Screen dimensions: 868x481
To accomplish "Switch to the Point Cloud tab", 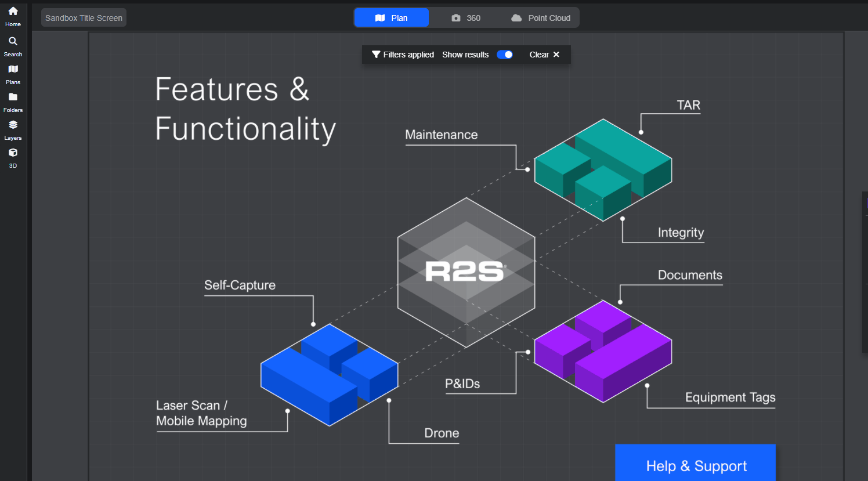I will pos(541,18).
